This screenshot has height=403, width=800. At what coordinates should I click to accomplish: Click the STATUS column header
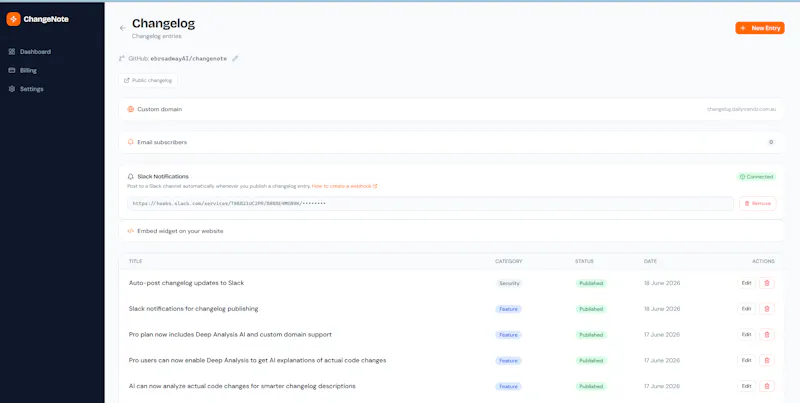584,261
